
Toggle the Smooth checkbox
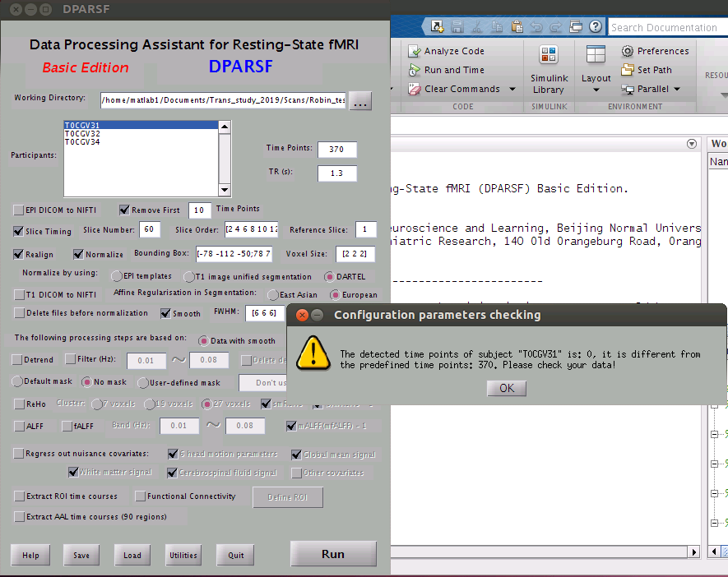point(165,313)
